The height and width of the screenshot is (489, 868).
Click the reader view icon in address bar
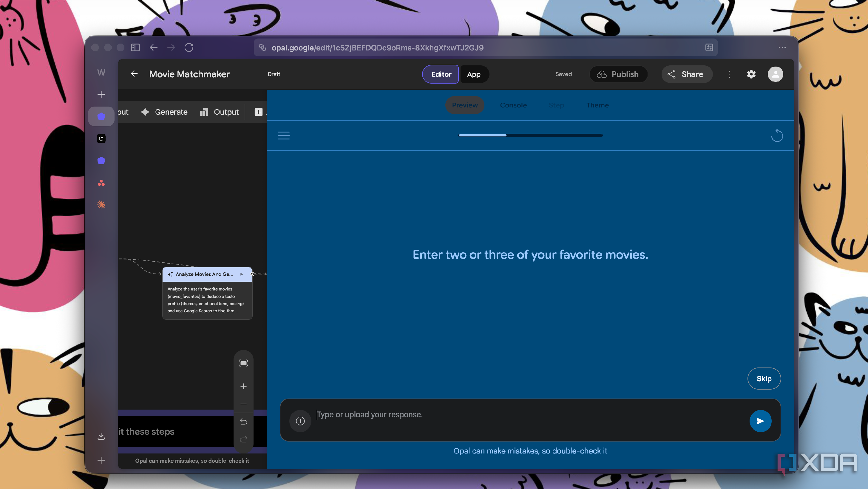(709, 47)
